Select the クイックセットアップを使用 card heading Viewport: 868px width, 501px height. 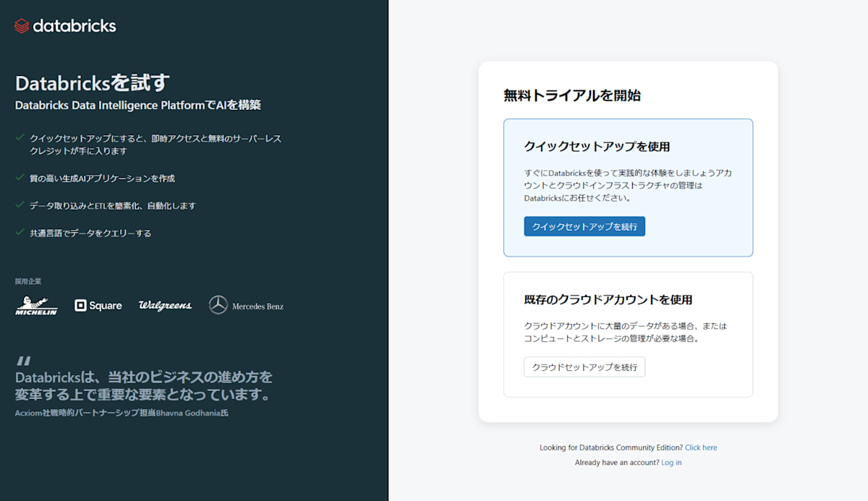pyautogui.click(x=597, y=147)
